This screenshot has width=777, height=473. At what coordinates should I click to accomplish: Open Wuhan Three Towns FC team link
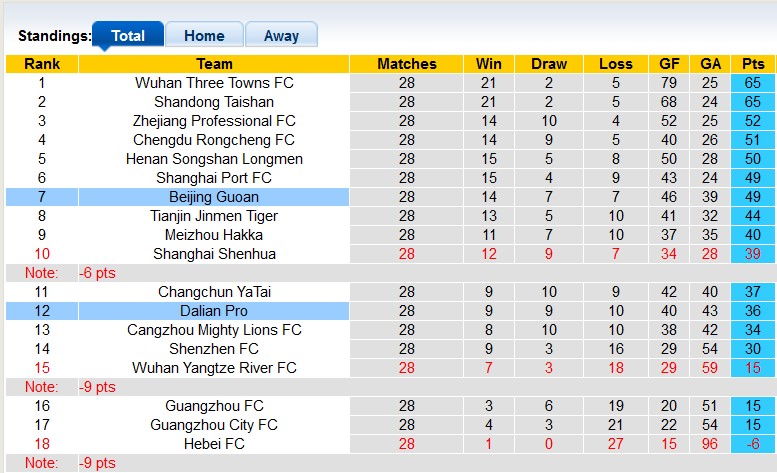(214, 83)
